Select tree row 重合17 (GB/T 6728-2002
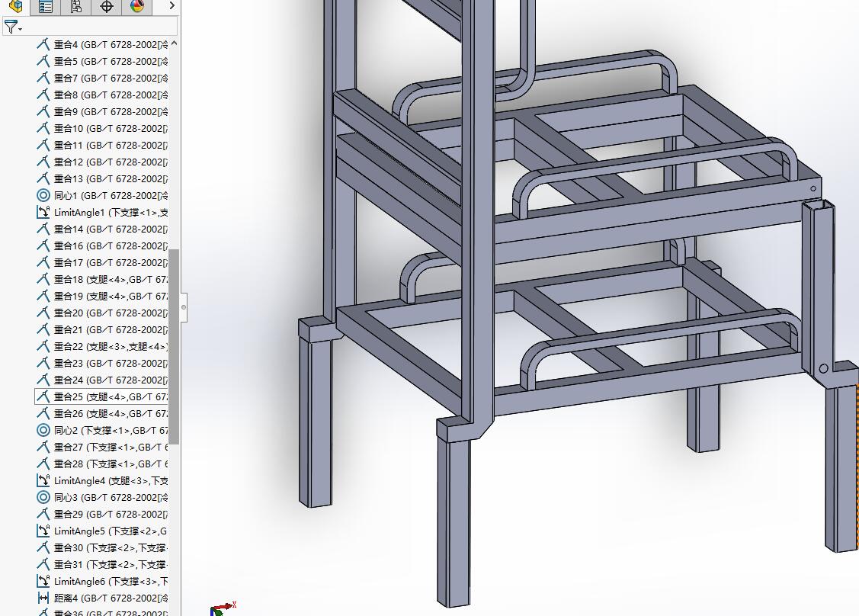Screen dimensions: 859x616 [102, 262]
